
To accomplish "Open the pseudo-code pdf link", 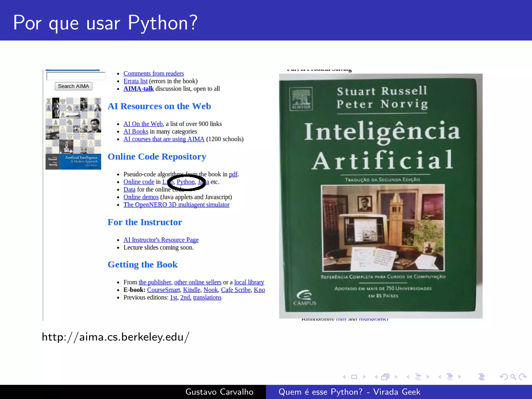I will click(233, 174).
